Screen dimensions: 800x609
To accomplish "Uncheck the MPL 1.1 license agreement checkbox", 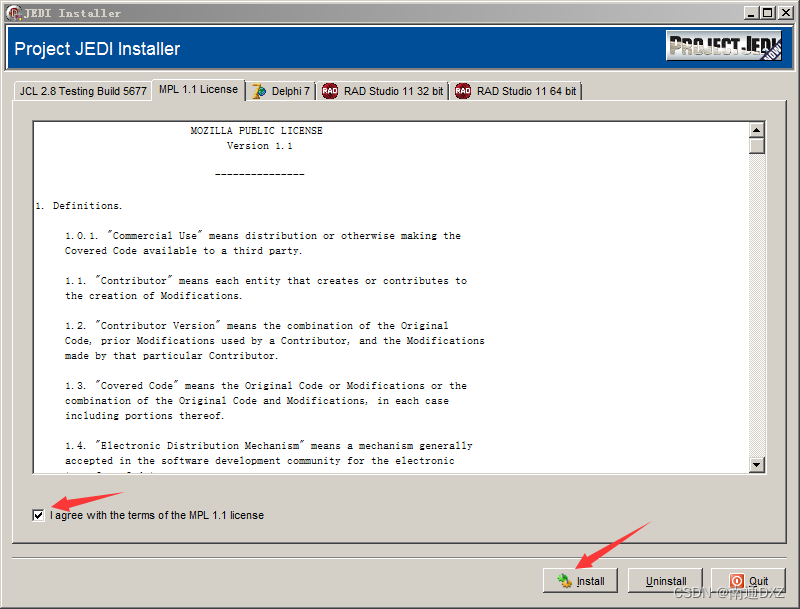I will click(37, 515).
